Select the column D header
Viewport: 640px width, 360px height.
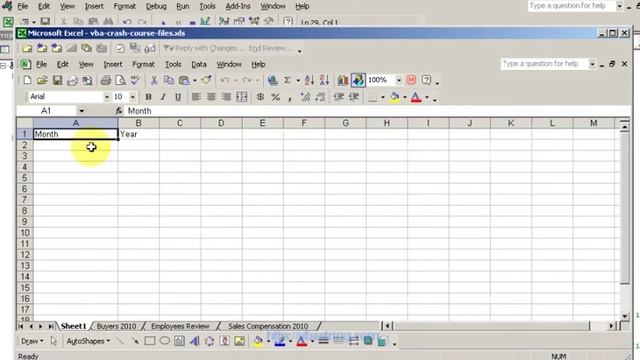pyautogui.click(x=221, y=123)
